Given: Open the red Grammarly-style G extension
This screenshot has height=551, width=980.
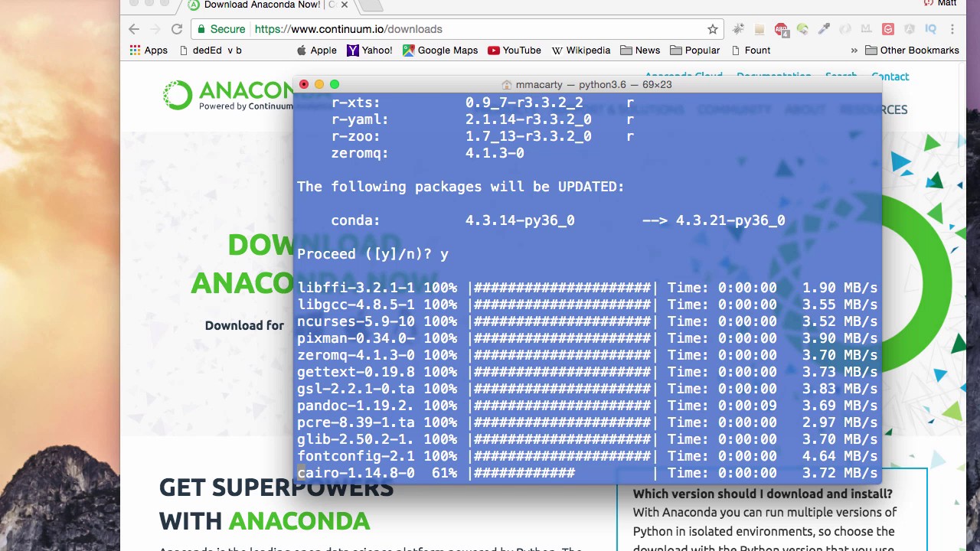Looking at the screenshot, I should pyautogui.click(x=888, y=29).
